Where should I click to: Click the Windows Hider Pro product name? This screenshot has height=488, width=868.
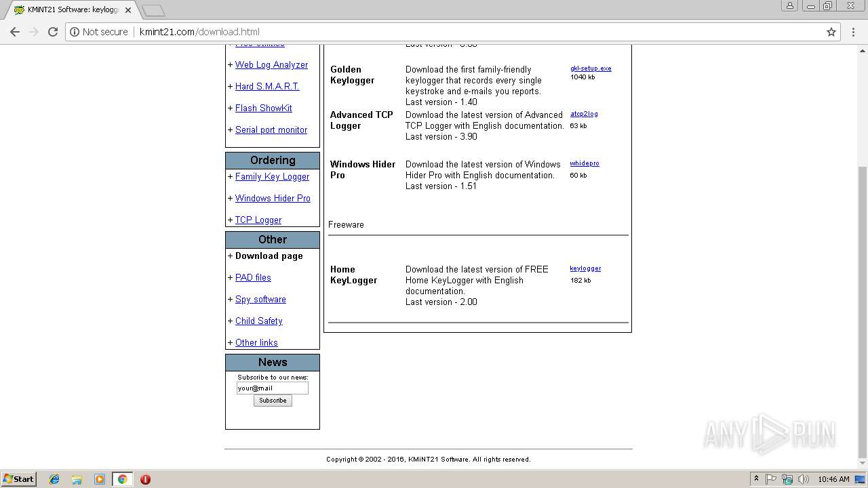(363, 169)
